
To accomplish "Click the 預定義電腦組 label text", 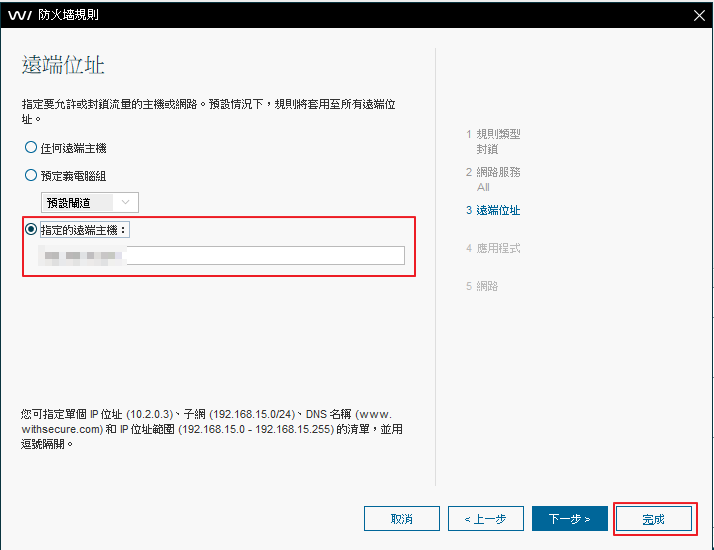I will [73, 176].
